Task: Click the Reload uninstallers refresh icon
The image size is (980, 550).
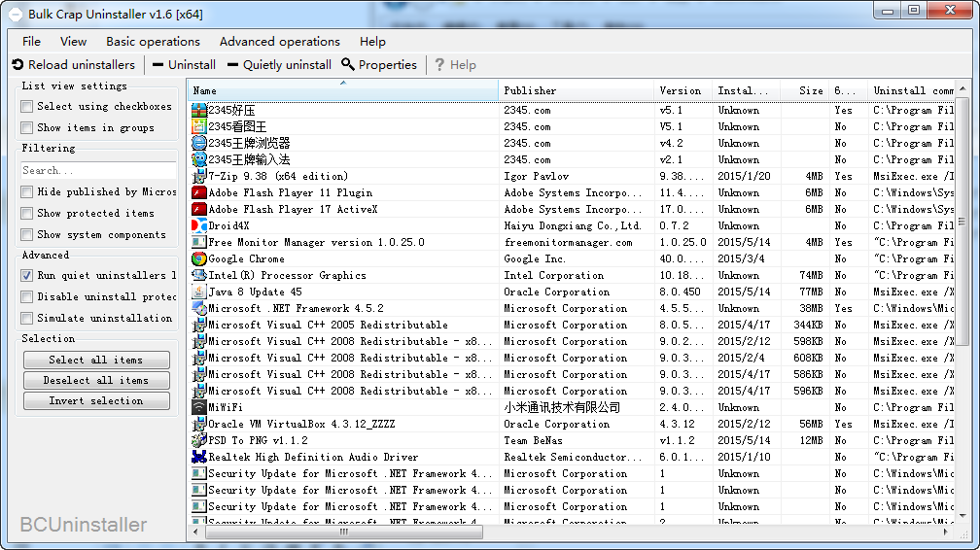Action: click(17, 64)
